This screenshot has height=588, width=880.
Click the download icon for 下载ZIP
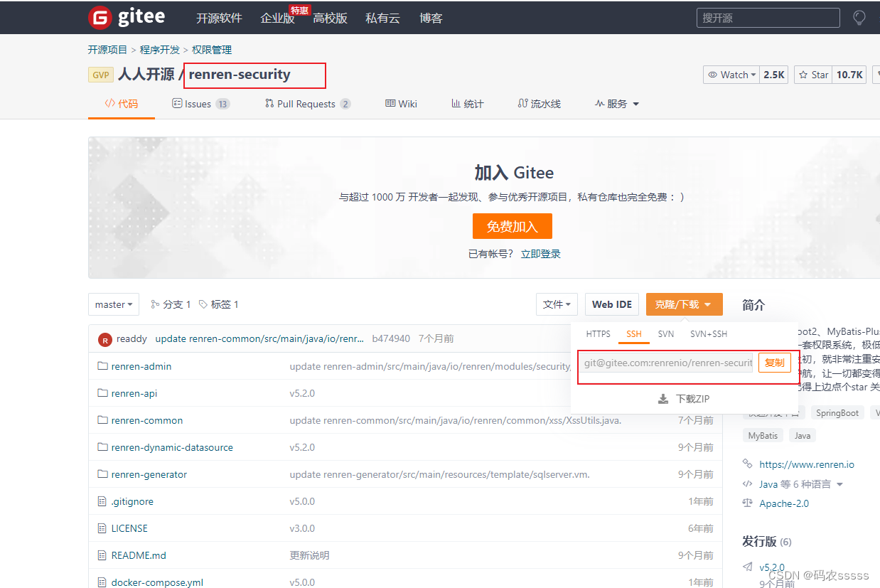(x=664, y=398)
